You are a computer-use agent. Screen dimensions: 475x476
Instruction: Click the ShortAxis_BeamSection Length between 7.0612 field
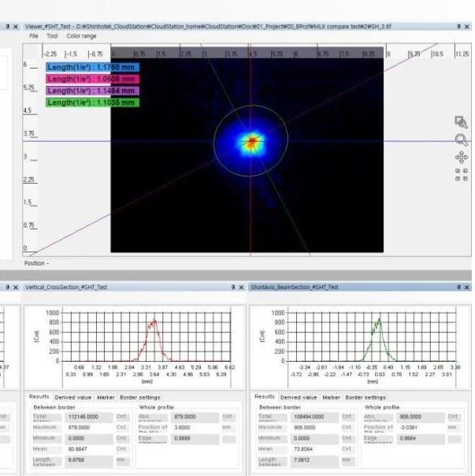click(314, 460)
